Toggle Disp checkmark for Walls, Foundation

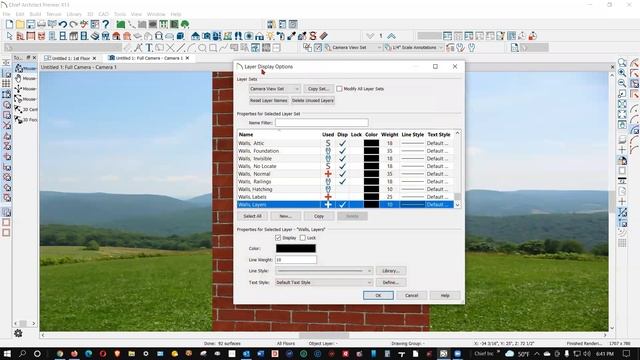coord(342,151)
